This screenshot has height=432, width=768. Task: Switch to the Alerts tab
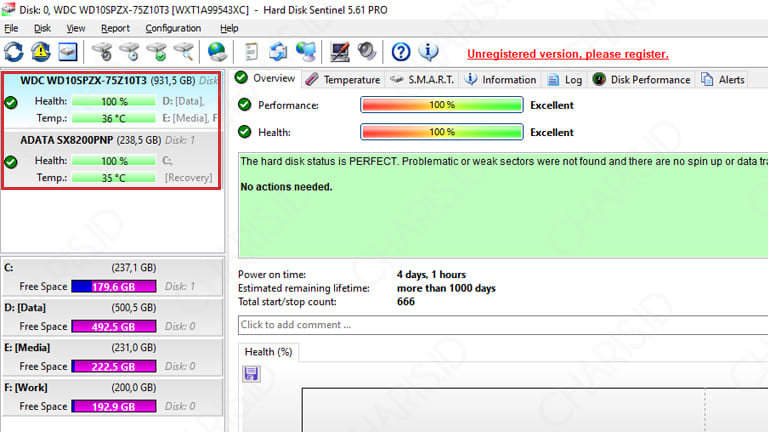(x=722, y=79)
